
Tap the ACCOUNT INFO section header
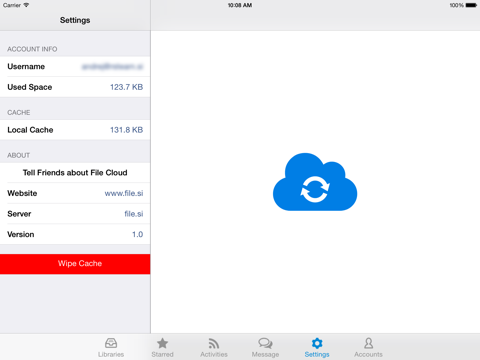[x=32, y=49]
